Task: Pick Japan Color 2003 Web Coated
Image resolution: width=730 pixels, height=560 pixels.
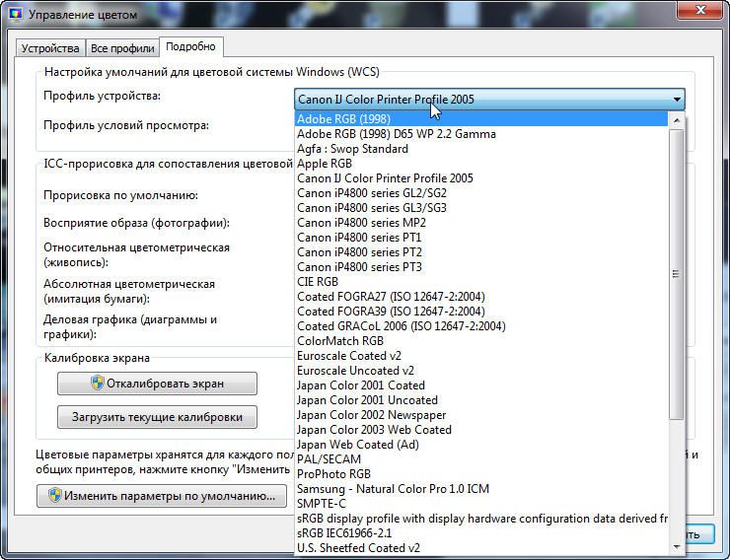Action: (x=481, y=430)
